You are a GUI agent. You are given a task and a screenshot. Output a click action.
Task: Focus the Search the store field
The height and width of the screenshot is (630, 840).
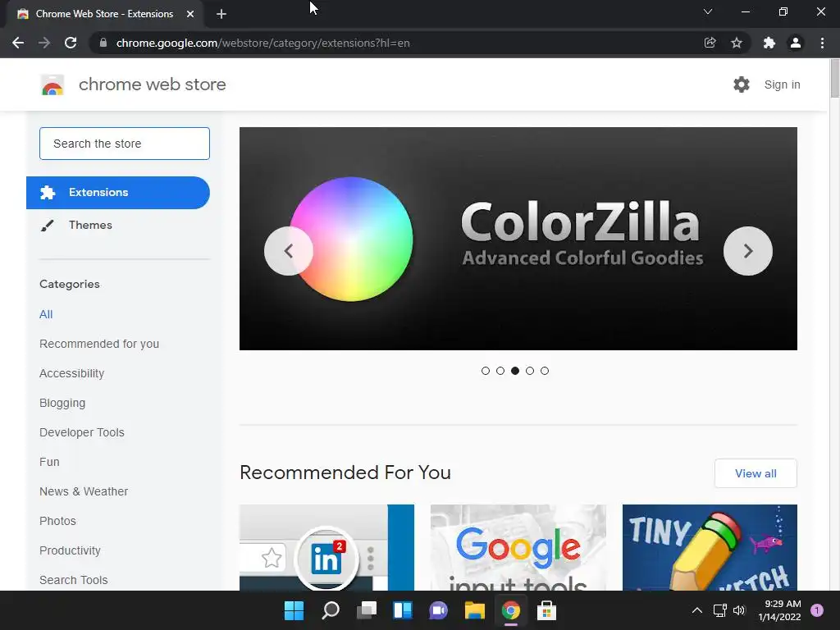pos(125,144)
